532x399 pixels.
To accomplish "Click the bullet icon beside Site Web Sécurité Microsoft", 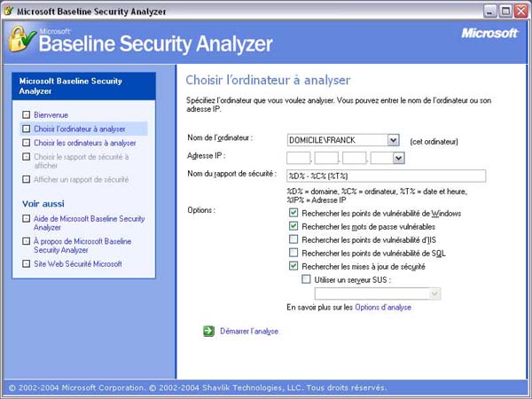I will (26, 264).
